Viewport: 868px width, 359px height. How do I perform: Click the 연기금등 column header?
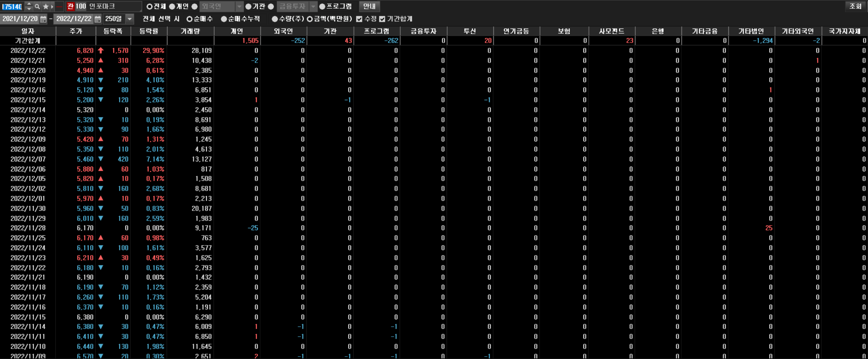click(x=516, y=31)
